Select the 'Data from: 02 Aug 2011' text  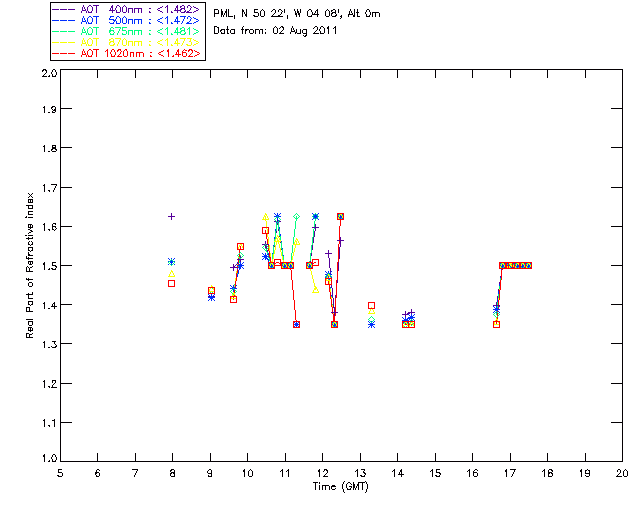tap(275, 31)
